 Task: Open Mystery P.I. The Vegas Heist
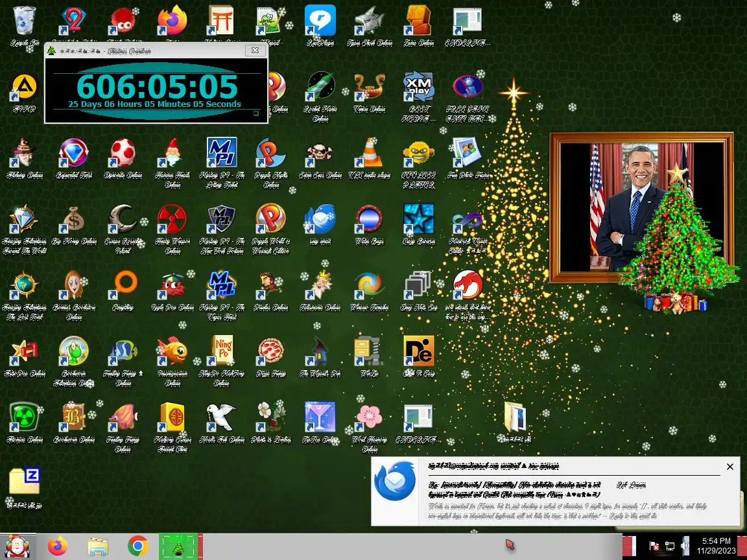coord(222,286)
